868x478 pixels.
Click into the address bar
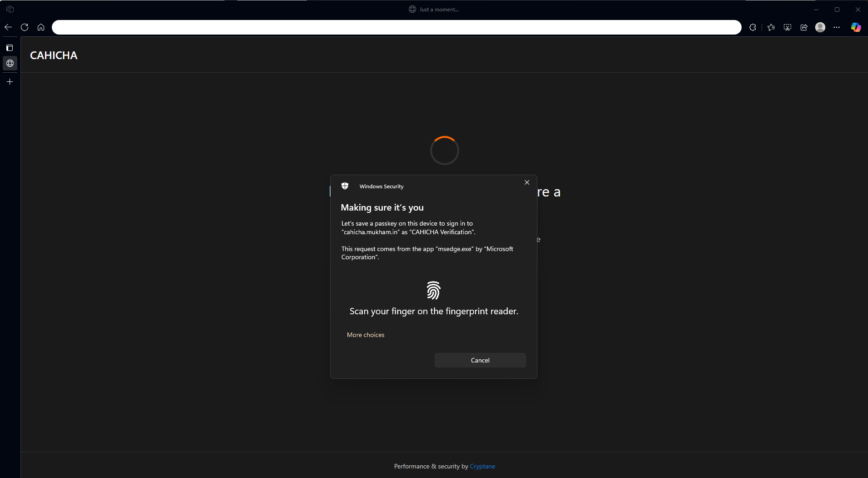point(396,27)
